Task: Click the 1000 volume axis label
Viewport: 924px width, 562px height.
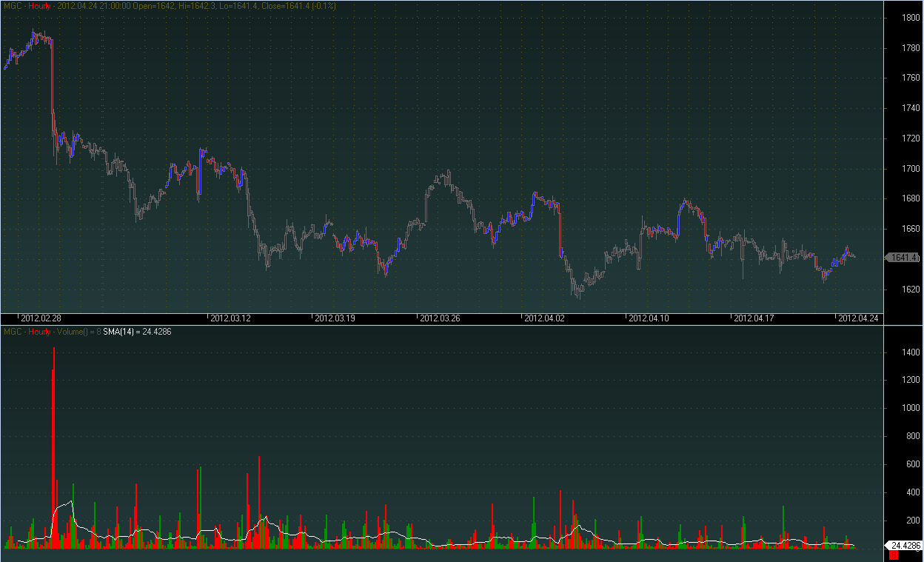Action: [x=911, y=409]
